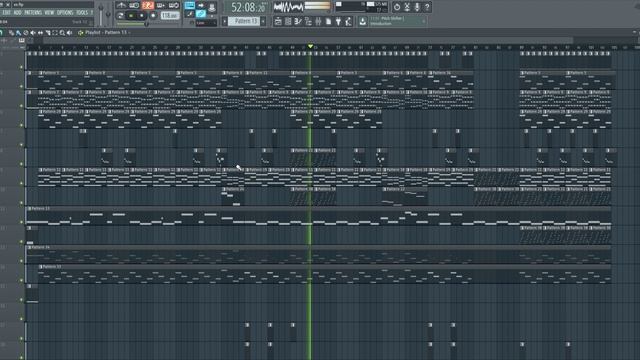Screen dimensions: 640x360
Task: Open the Pattern 13 clip menu arrow
Action: coord(29,209)
